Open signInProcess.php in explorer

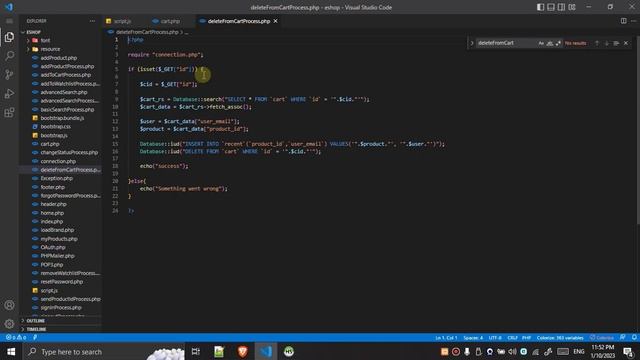pos(61,308)
